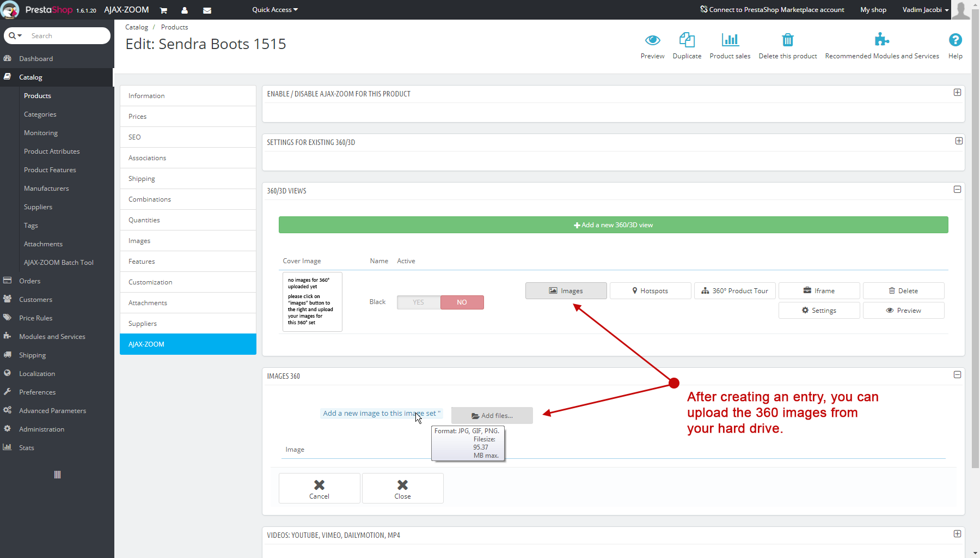Select the SEO product tab

[x=188, y=137]
